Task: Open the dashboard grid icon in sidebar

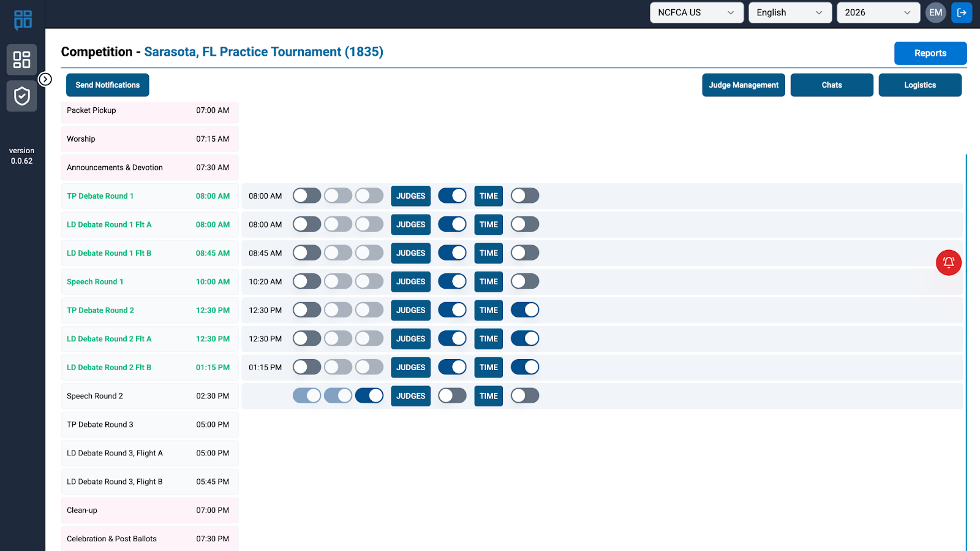Action: click(x=22, y=59)
